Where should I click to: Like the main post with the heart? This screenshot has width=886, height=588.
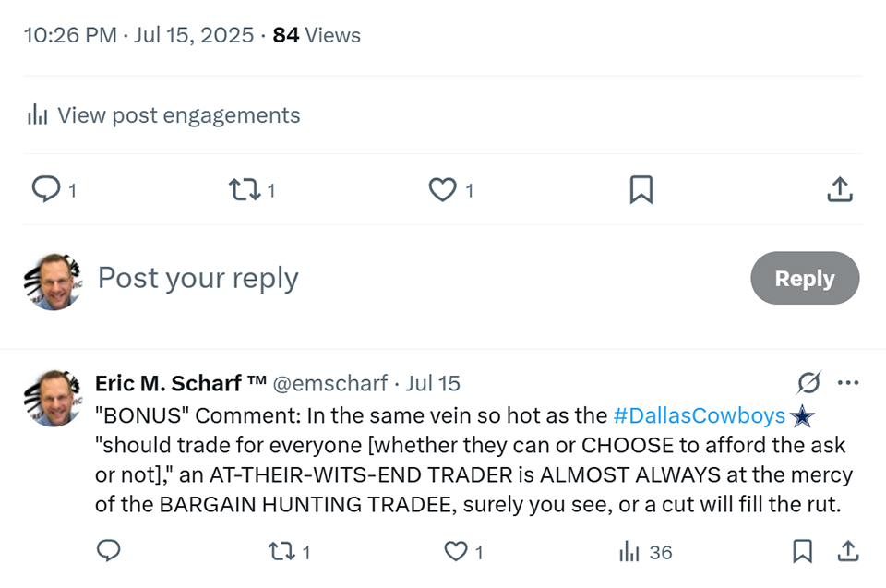[x=443, y=190]
